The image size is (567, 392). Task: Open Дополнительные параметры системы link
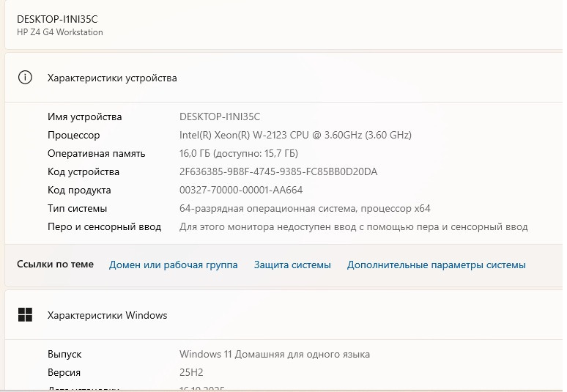(x=436, y=265)
